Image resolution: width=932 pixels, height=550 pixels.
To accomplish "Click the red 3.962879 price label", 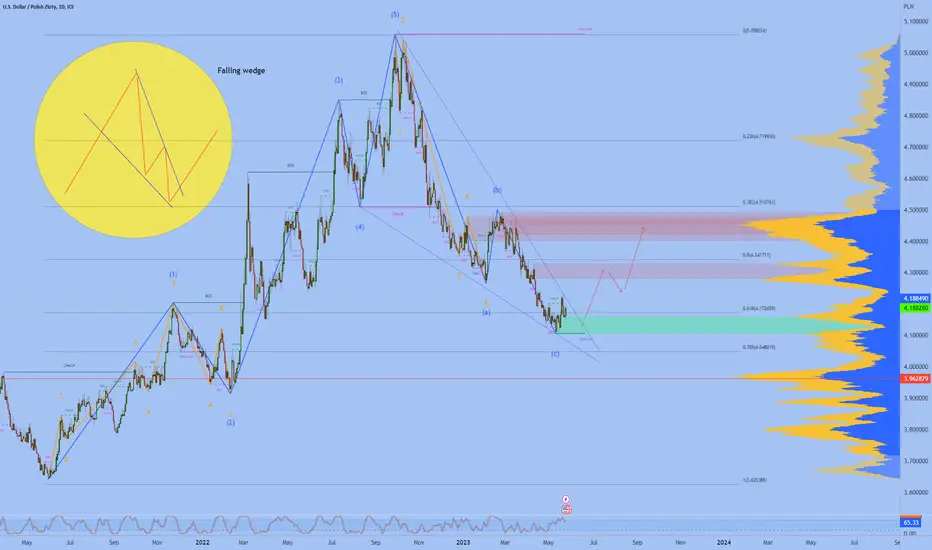I will tap(915, 378).
